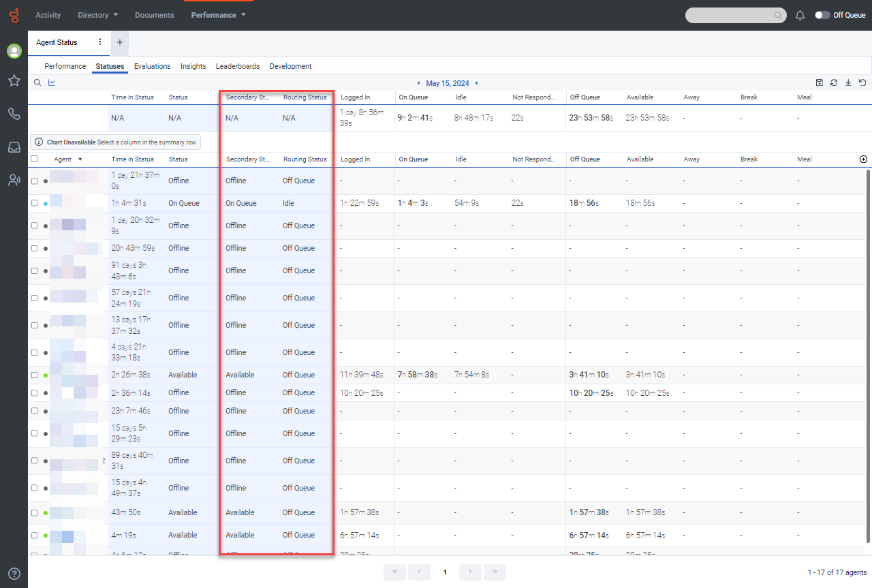Click the add column plus icon
Viewport: 872px width, 588px height.
click(864, 159)
